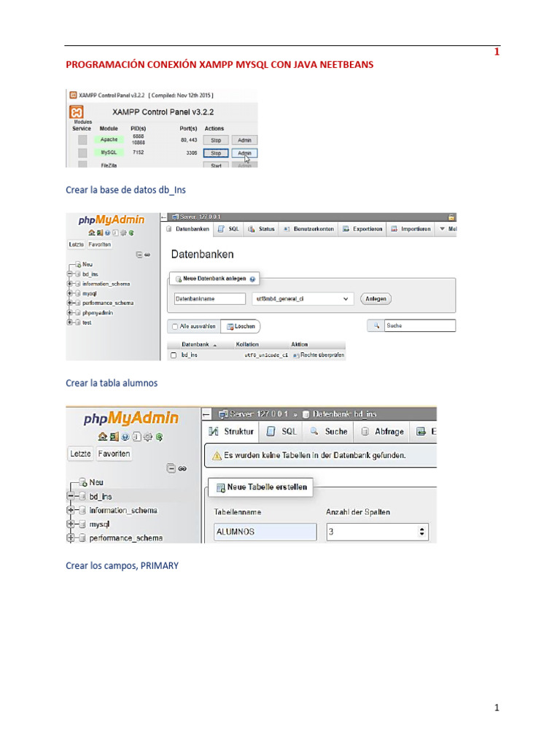This screenshot has height=747, width=560.
Task: Click the Anlegen button
Action: click(376, 298)
